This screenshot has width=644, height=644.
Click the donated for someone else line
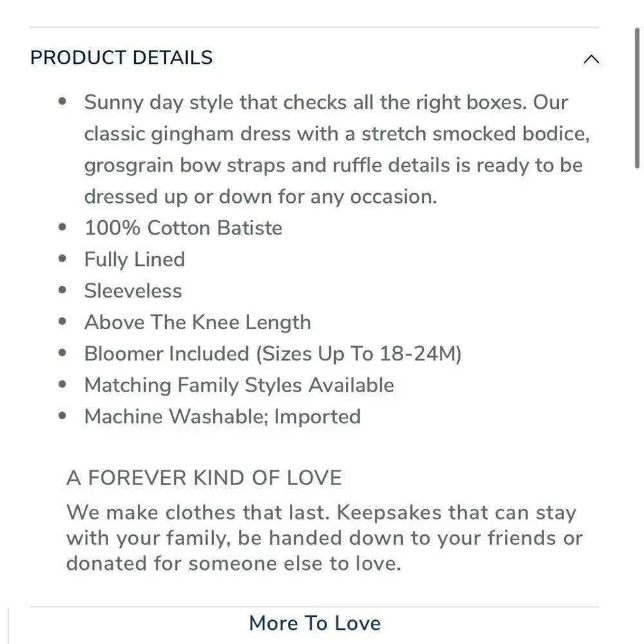click(x=234, y=563)
